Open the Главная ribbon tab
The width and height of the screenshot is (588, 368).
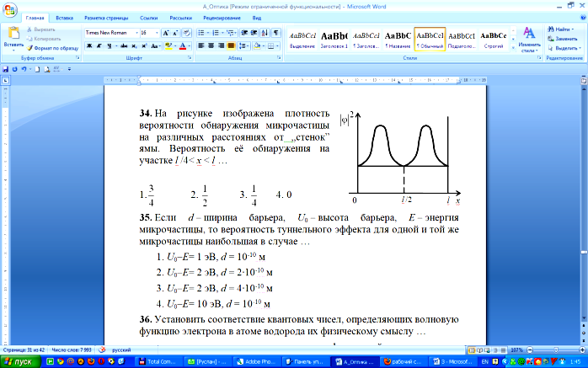(x=35, y=18)
